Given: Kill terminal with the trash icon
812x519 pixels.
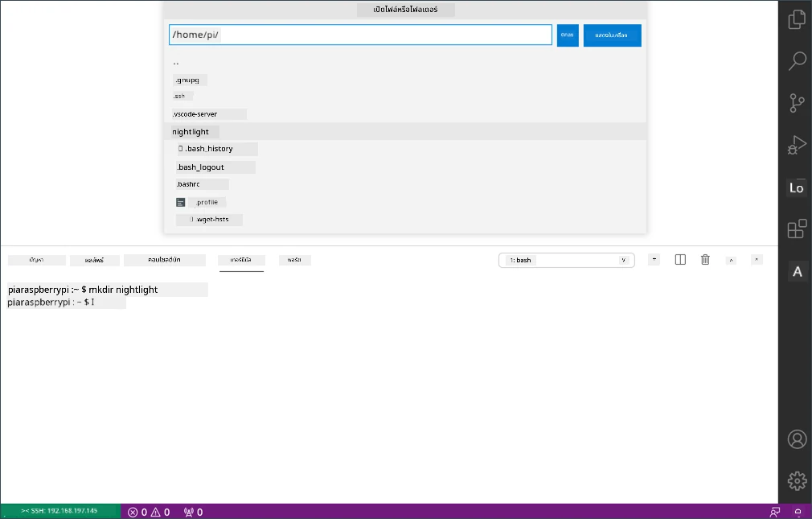Looking at the screenshot, I should point(705,260).
